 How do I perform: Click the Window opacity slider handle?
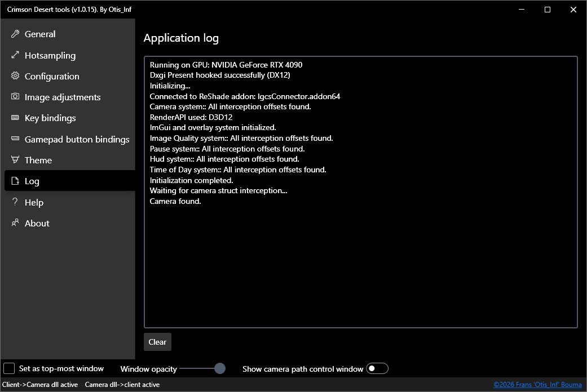click(220, 368)
